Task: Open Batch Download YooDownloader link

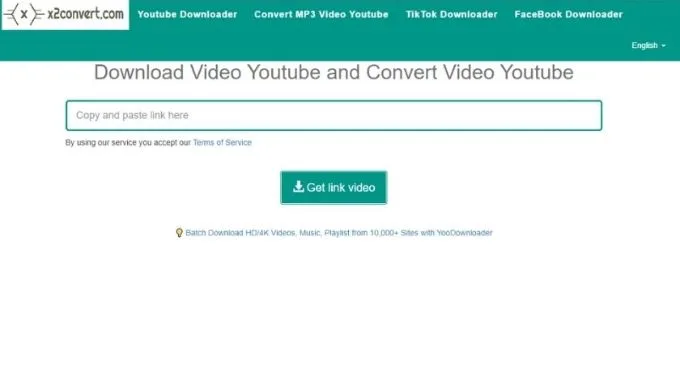Action: (x=339, y=233)
